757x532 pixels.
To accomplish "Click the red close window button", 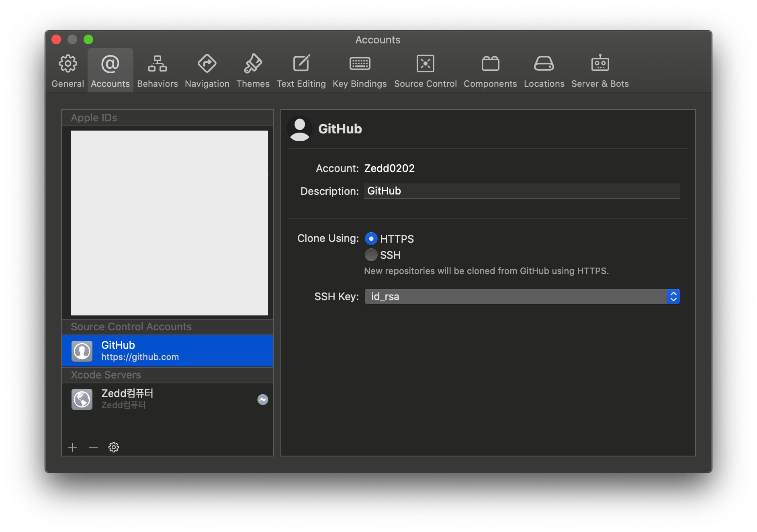I will tap(56, 39).
